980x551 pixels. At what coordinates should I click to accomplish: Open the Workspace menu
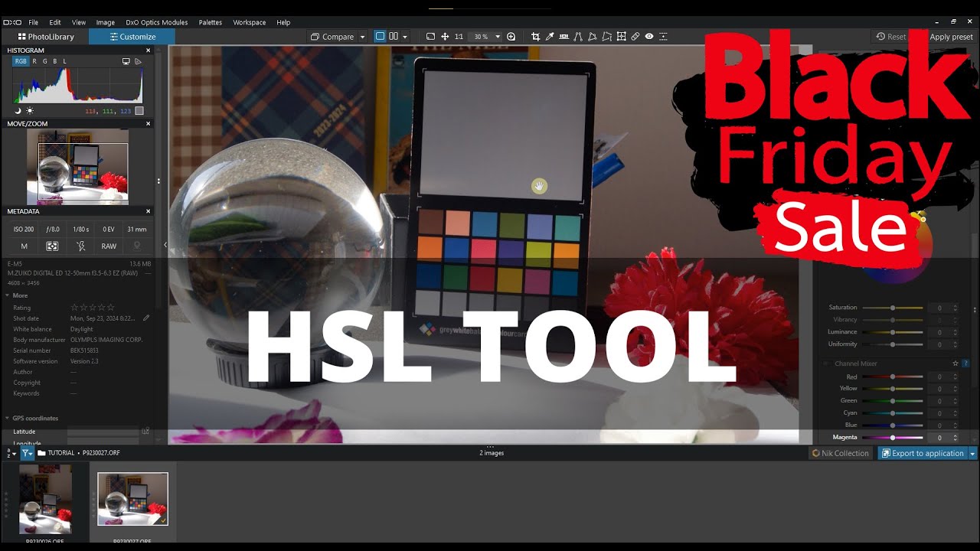250,22
